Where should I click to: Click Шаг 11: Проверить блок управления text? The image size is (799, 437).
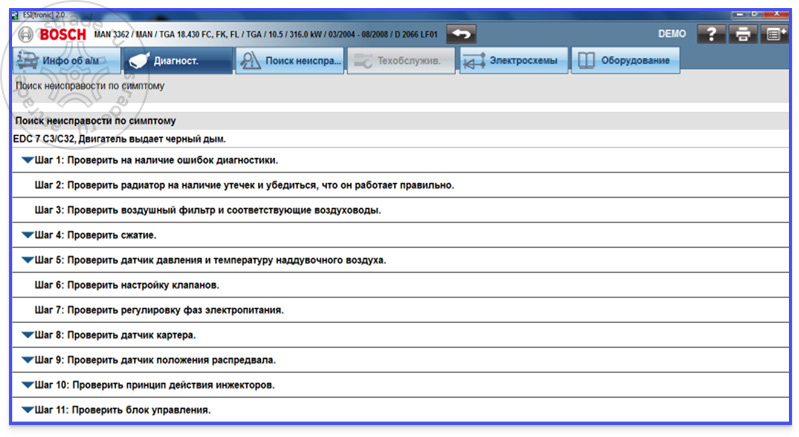pos(123,409)
